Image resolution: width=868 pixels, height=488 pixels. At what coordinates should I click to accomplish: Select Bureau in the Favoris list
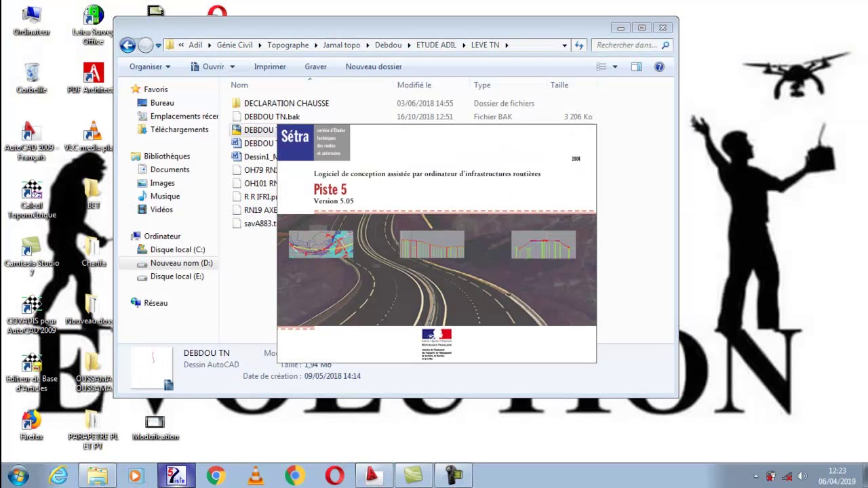point(162,103)
